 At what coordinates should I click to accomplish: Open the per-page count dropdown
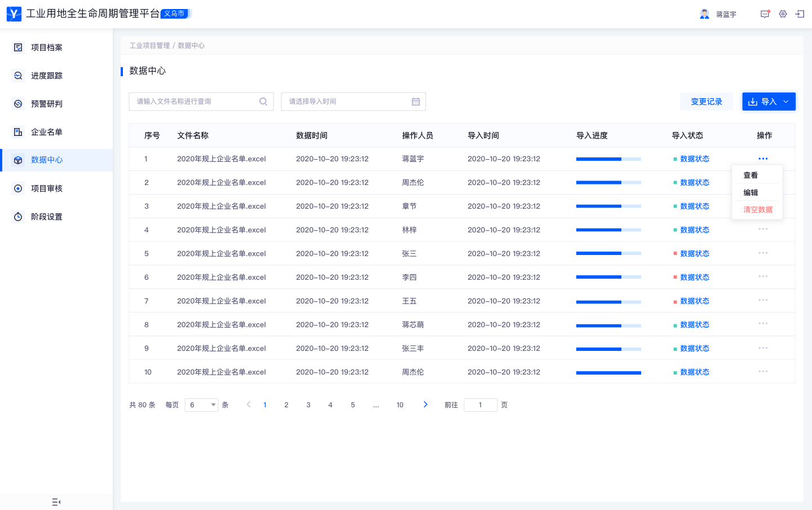201,405
